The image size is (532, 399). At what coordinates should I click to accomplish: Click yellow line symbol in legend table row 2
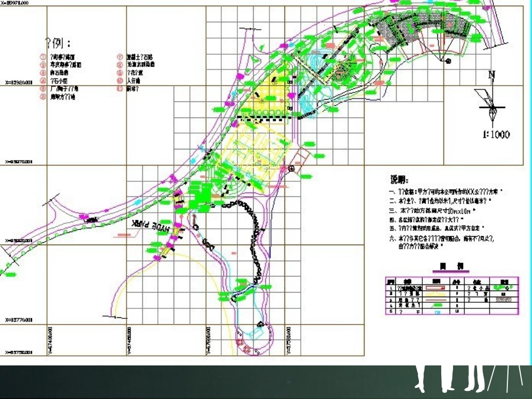(x=436, y=294)
